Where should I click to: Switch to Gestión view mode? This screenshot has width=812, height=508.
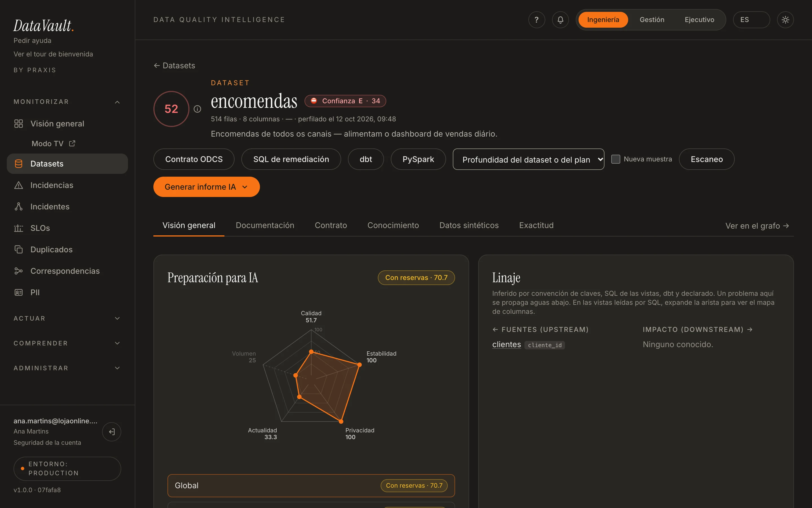pyautogui.click(x=652, y=20)
